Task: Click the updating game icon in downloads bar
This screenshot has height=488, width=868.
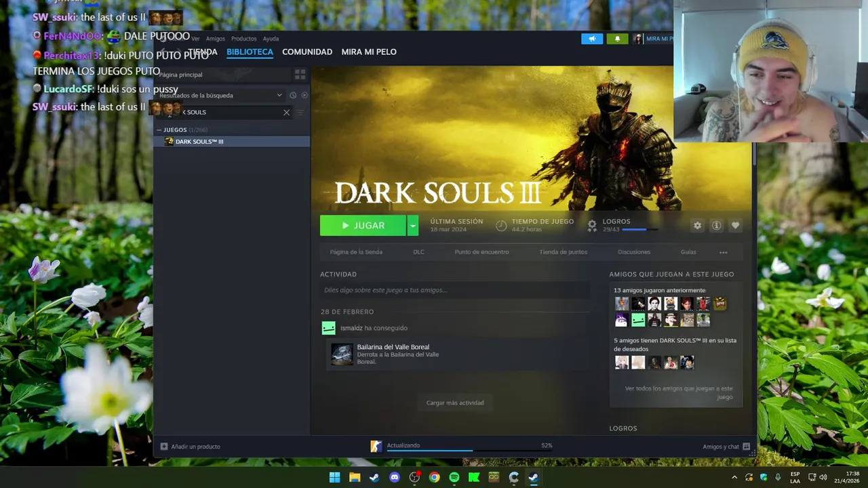Action: click(x=376, y=446)
